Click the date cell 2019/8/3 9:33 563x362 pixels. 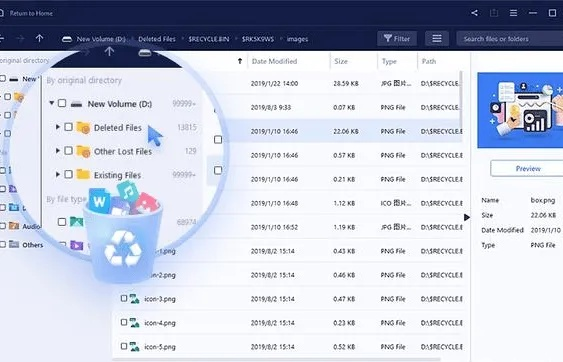(x=271, y=107)
